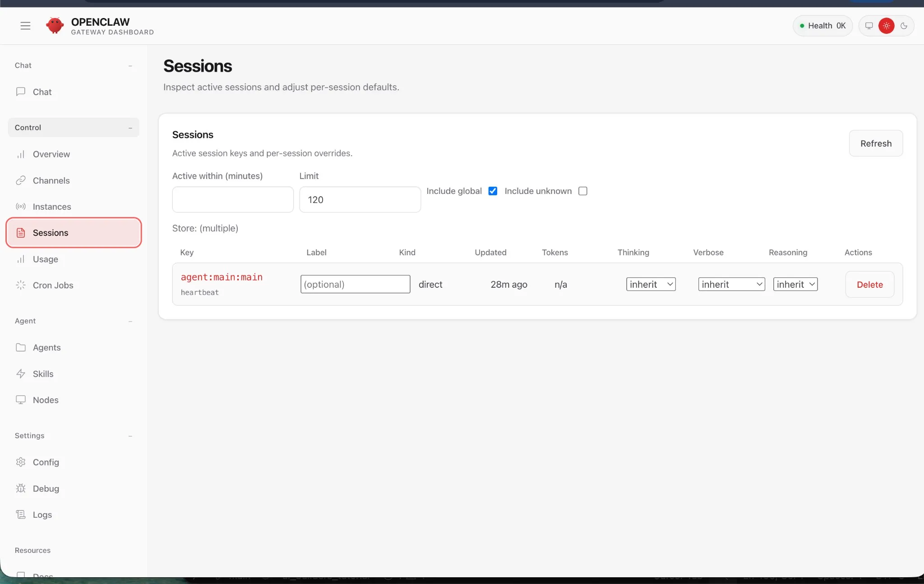Click the Cron Jobs spinner icon
Viewport: 924px width, 584px height.
21,285
